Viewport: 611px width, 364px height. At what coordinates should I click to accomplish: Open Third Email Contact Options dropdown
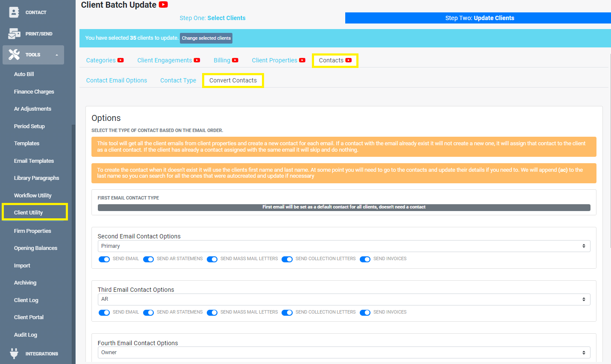[x=344, y=299]
